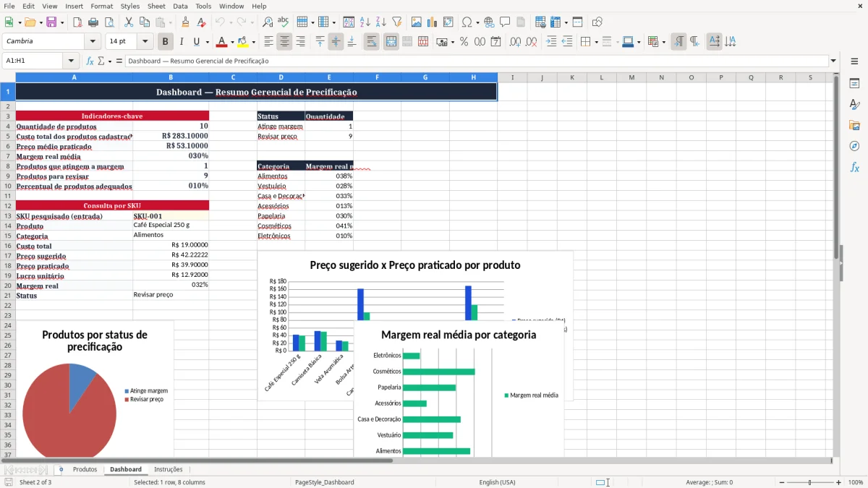
Task: Click the Sort Ascending icon
Action: [x=365, y=22]
